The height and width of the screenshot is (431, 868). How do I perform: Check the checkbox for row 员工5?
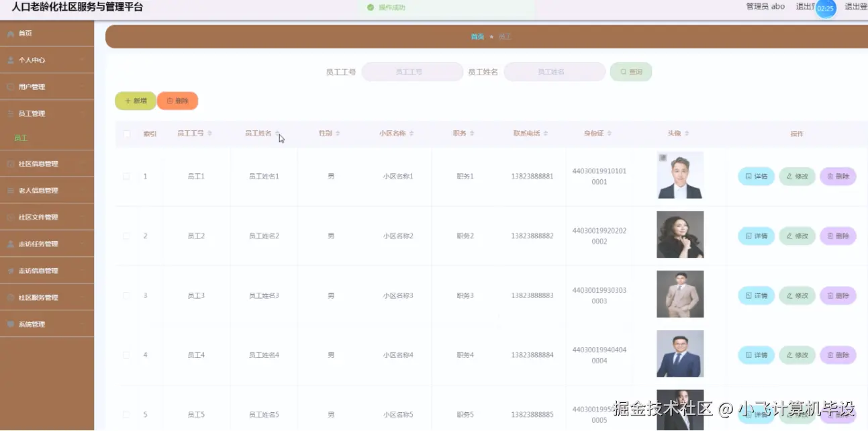(x=126, y=415)
